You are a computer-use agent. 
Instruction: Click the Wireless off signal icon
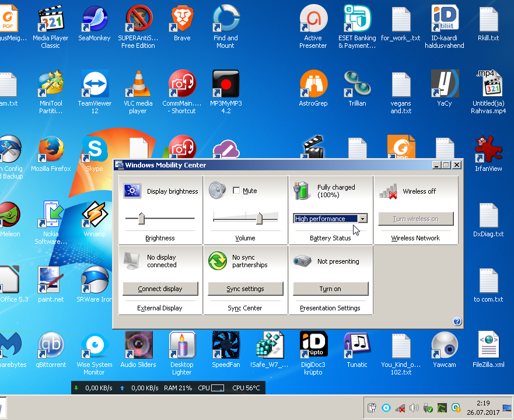387,191
